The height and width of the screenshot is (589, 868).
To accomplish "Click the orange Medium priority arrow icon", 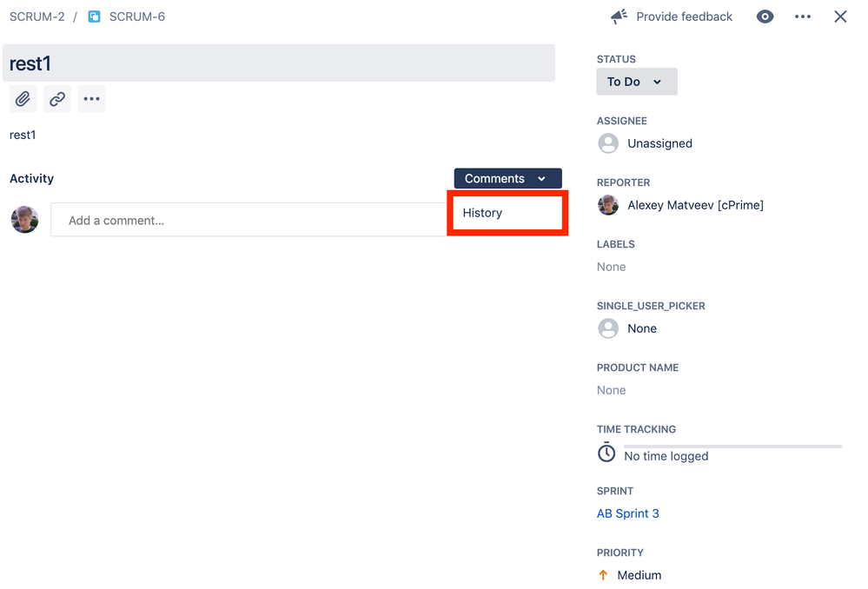I will (603, 575).
